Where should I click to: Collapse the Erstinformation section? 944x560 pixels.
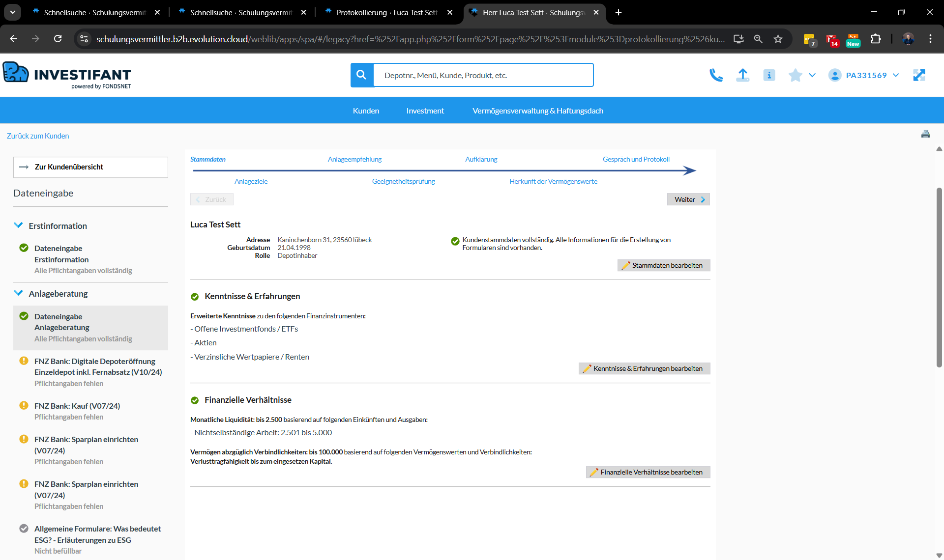pyautogui.click(x=19, y=225)
